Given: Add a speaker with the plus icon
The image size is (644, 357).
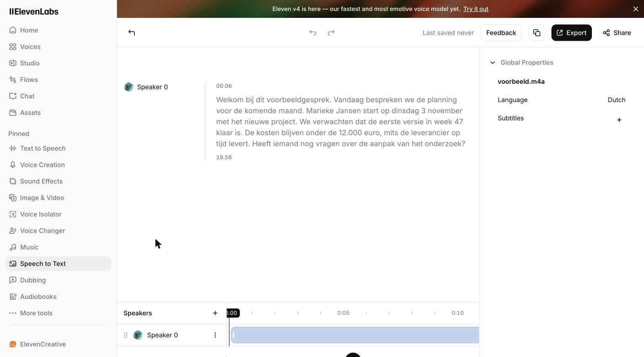Looking at the screenshot, I should (215, 313).
